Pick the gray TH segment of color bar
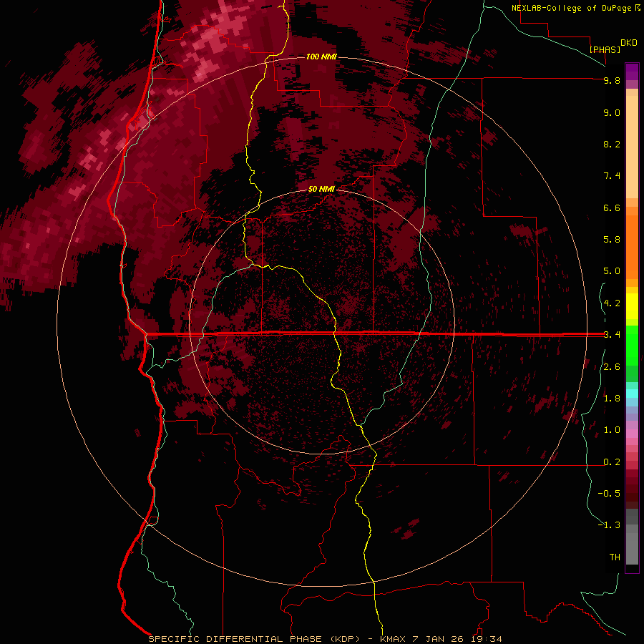 click(x=632, y=545)
